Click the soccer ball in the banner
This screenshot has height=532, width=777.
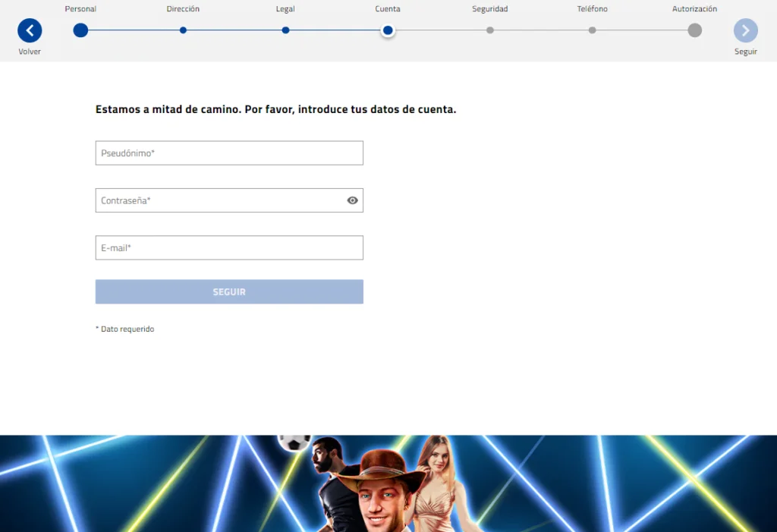pyautogui.click(x=294, y=442)
